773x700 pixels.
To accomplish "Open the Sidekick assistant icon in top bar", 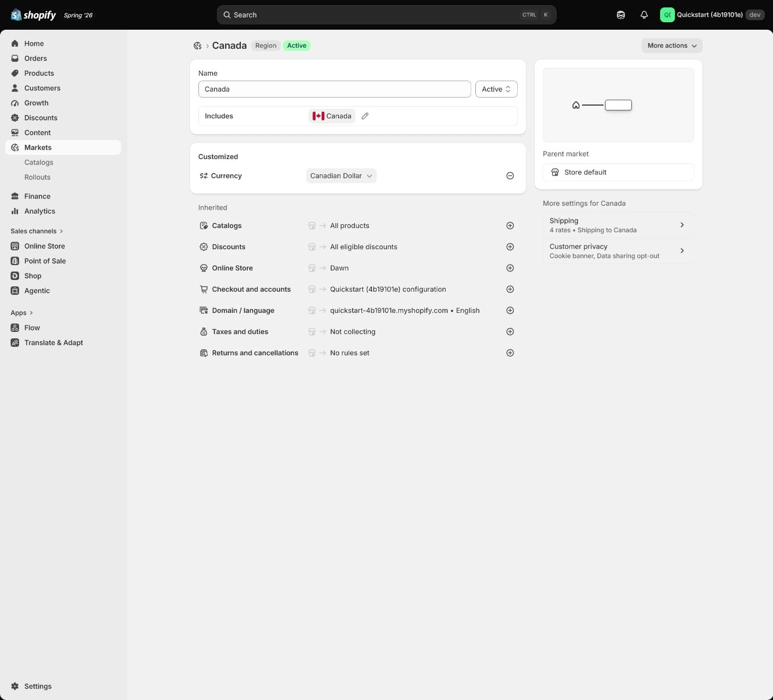I will point(621,15).
